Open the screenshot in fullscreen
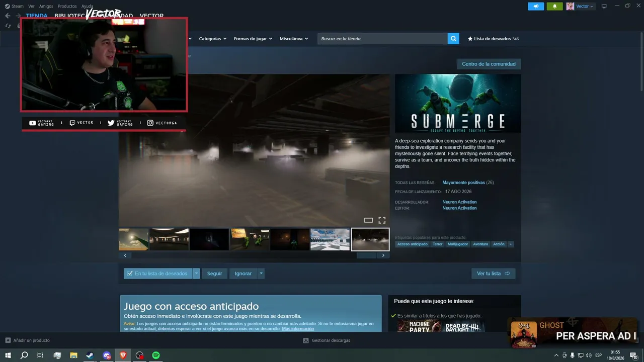The image size is (644, 362). point(382,220)
